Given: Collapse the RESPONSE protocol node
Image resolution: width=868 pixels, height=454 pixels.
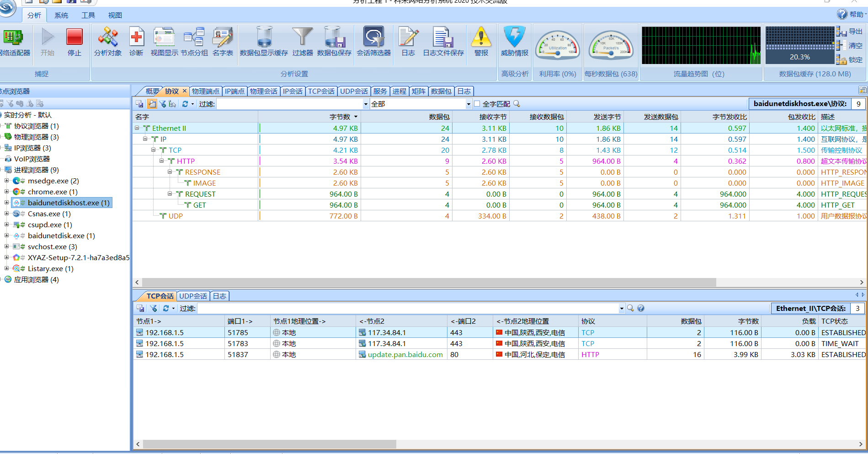Looking at the screenshot, I should coord(170,172).
